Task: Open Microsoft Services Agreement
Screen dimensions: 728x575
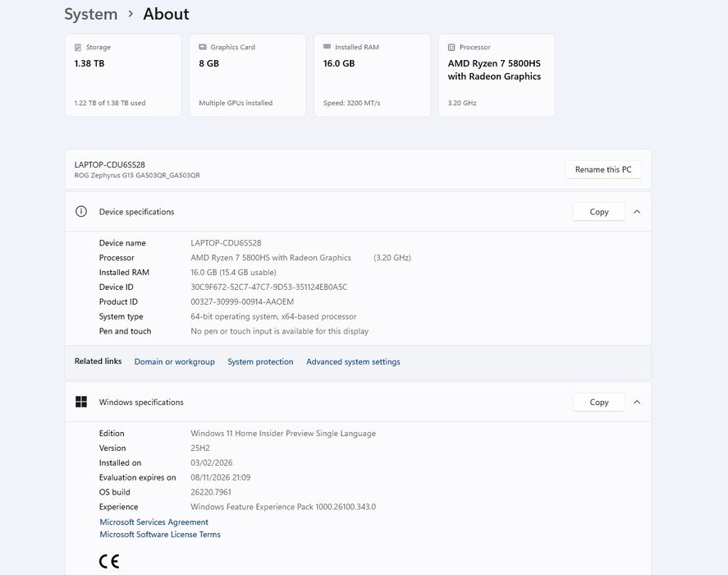Action: pyautogui.click(x=153, y=522)
